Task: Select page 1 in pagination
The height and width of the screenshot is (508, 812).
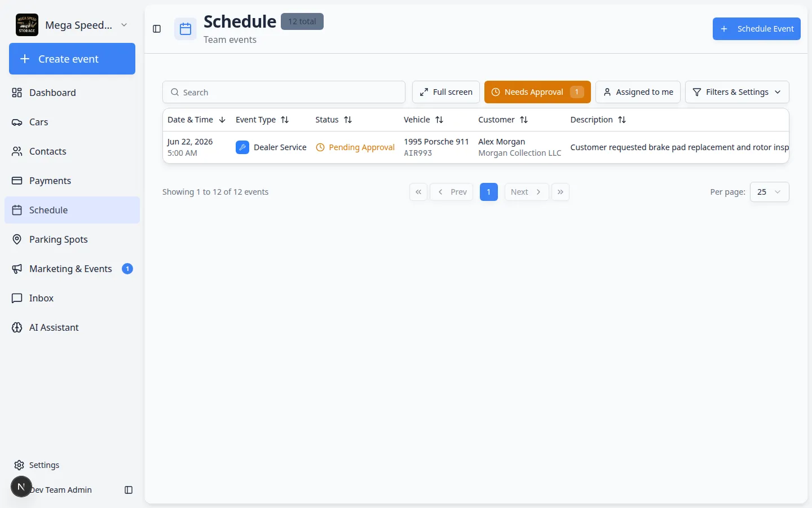Action: (489, 192)
